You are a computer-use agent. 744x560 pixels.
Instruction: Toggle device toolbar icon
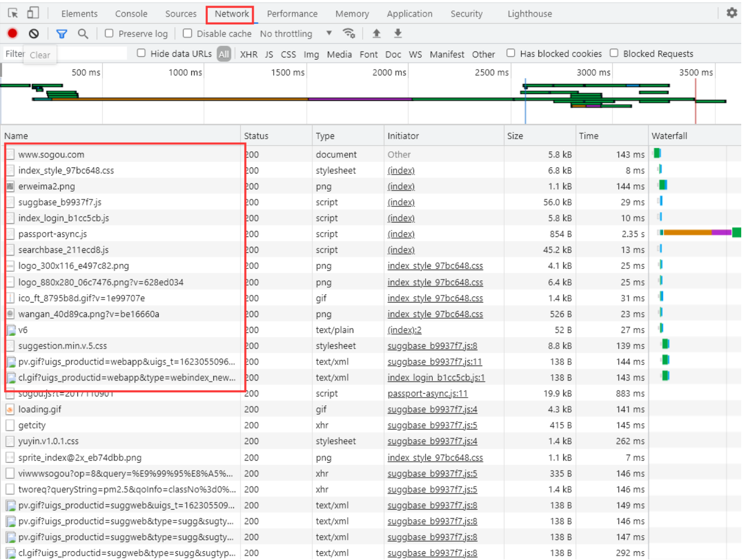point(33,13)
